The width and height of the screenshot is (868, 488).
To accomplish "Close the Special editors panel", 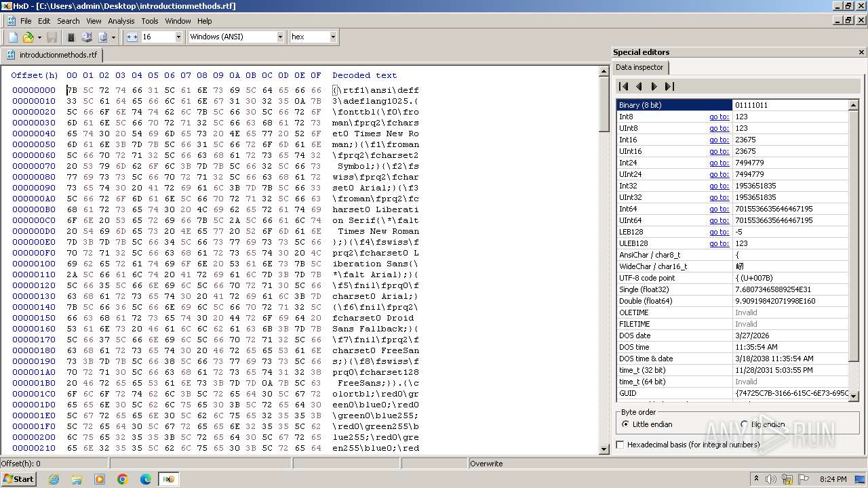I will pos(861,52).
